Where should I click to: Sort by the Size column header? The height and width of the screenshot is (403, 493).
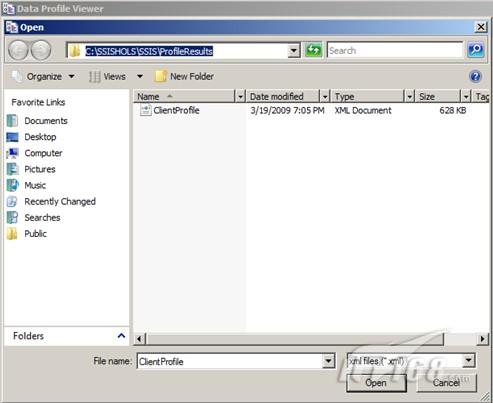click(x=438, y=97)
